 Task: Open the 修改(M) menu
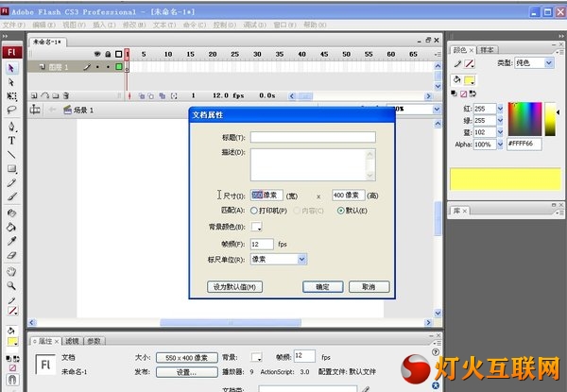coord(134,25)
